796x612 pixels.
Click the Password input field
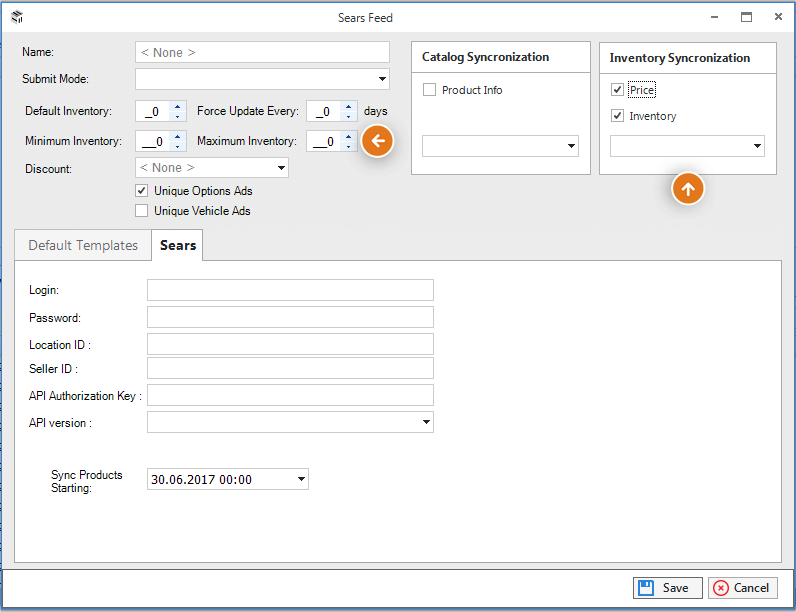290,317
